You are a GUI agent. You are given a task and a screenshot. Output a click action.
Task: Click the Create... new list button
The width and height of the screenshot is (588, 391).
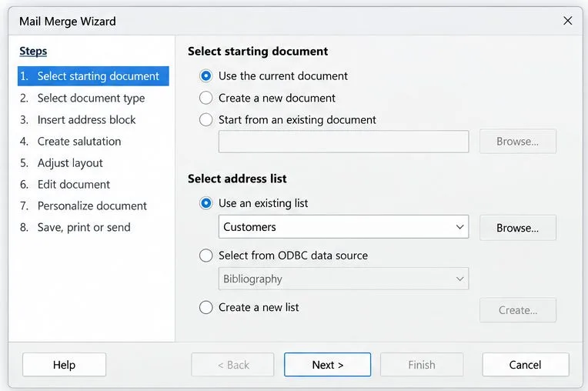pyautogui.click(x=518, y=310)
